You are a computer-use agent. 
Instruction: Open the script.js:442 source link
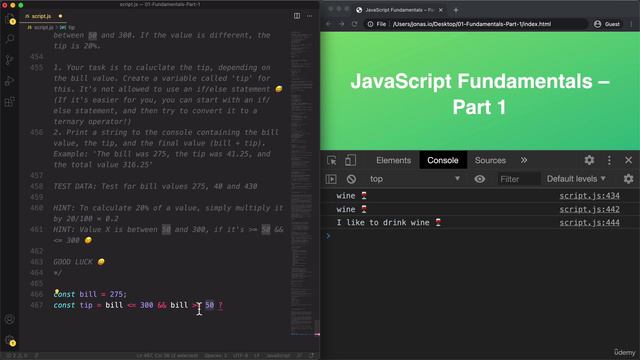589,209
